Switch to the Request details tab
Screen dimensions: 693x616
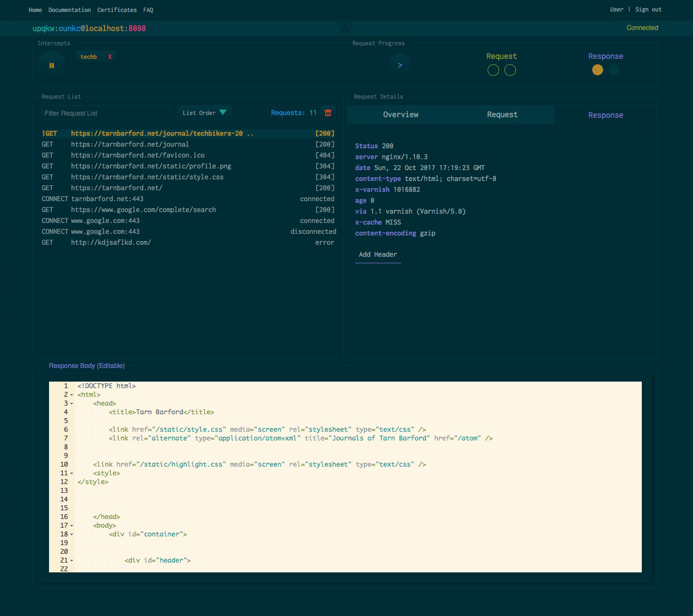(502, 114)
